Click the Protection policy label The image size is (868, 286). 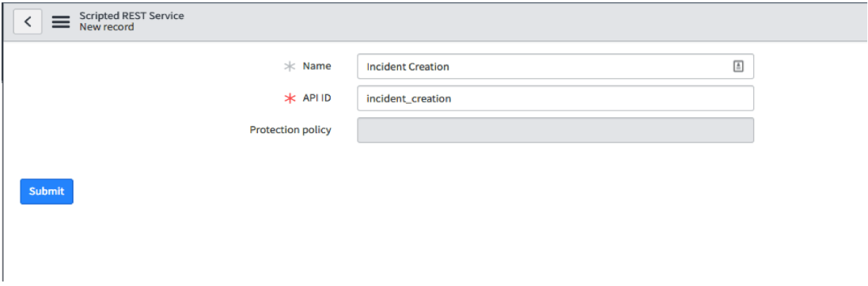(290, 130)
